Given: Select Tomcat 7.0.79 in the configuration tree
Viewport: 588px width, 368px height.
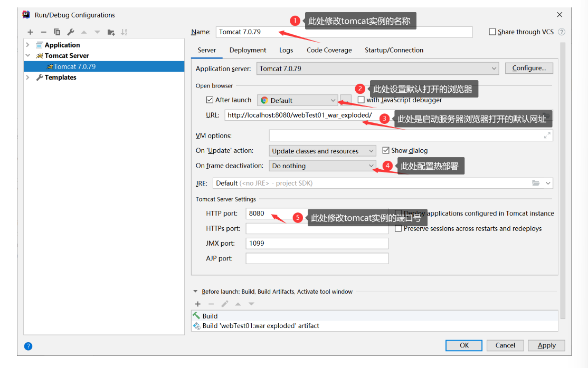Looking at the screenshot, I should pos(104,66).
